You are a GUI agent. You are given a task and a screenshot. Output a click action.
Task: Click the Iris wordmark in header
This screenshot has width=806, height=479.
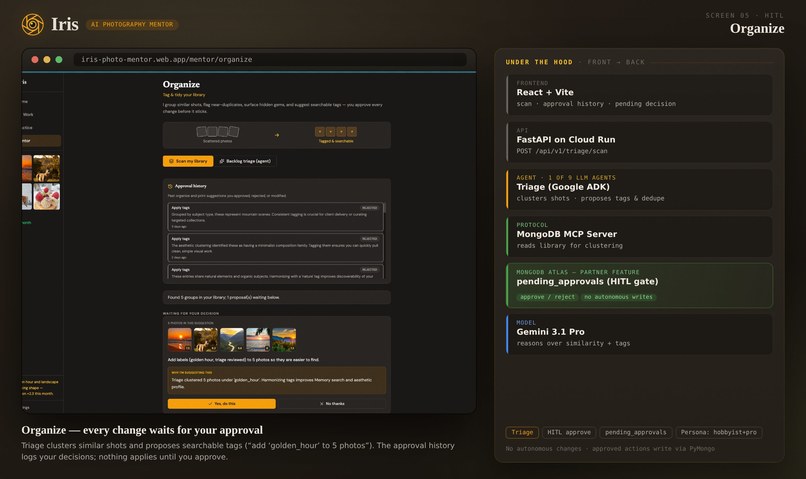coord(65,24)
